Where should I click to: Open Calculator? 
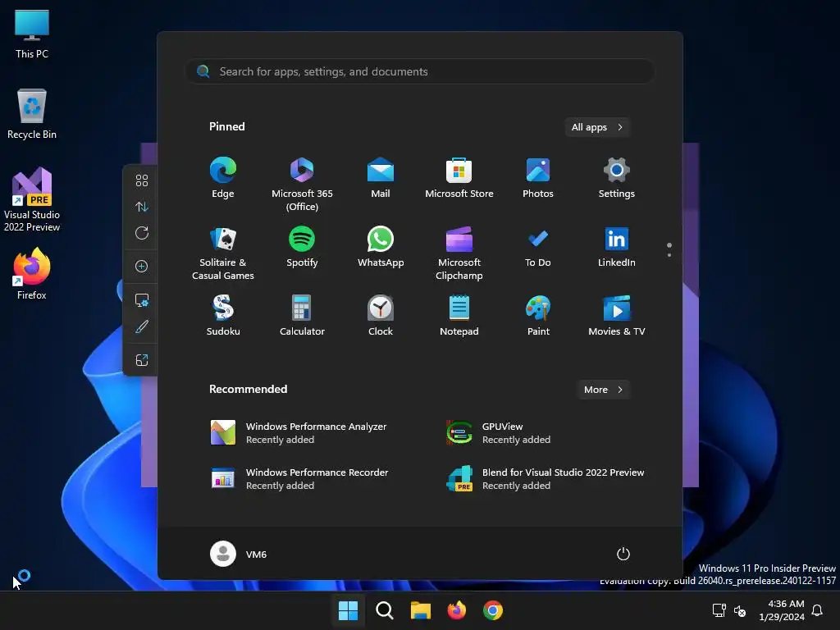pyautogui.click(x=302, y=316)
